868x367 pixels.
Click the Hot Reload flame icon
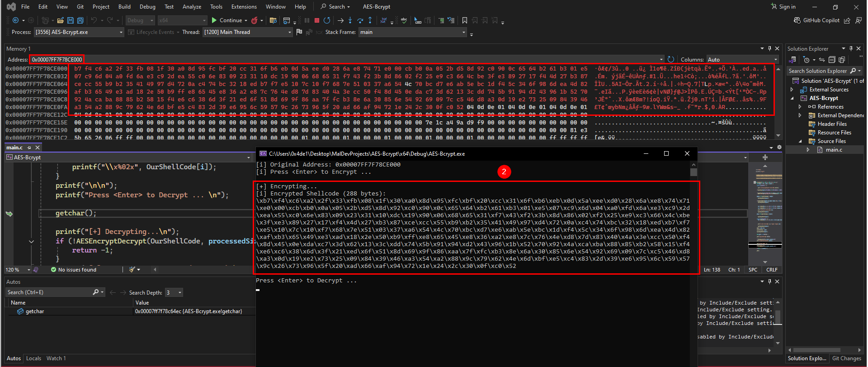pyautogui.click(x=255, y=20)
